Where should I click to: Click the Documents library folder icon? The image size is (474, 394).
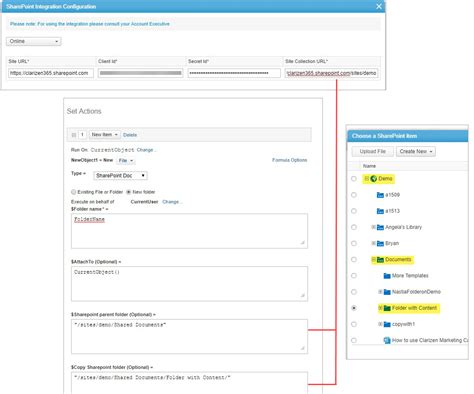pyautogui.click(x=380, y=259)
